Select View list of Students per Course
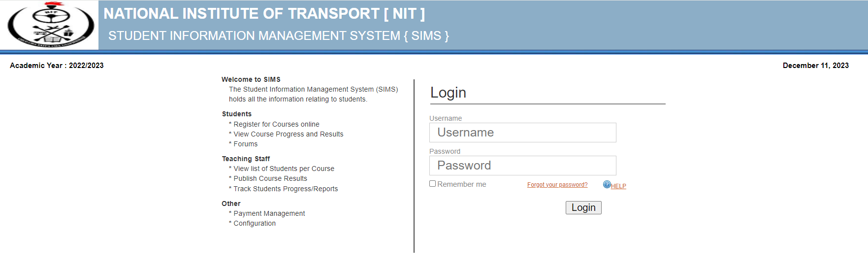The width and height of the screenshot is (868, 271). [x=284, y=169]
